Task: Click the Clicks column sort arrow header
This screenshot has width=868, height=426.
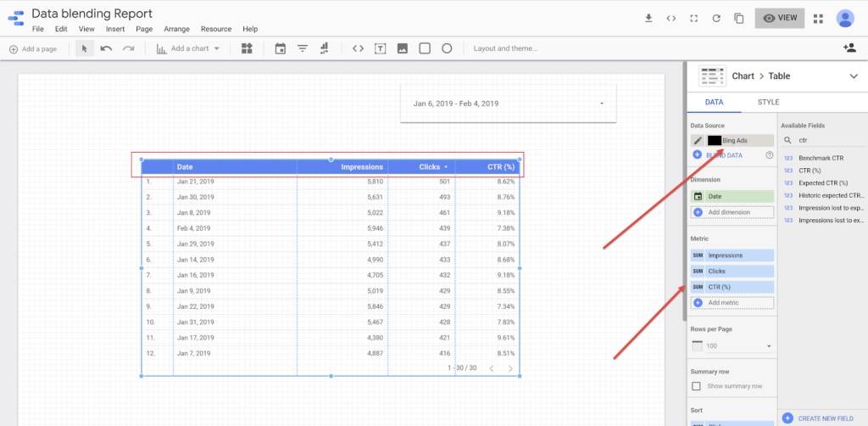Action: pos(446,166)
